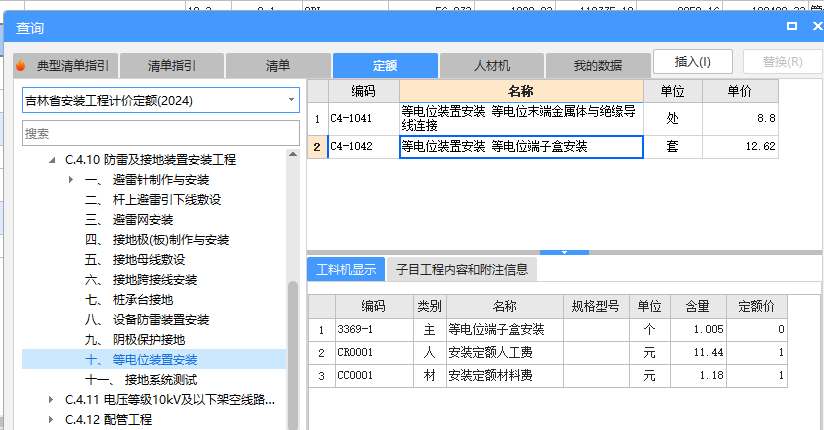Click the 替换(R) button
This screenshot has width=824, height=430.
[x=782, y=62]
